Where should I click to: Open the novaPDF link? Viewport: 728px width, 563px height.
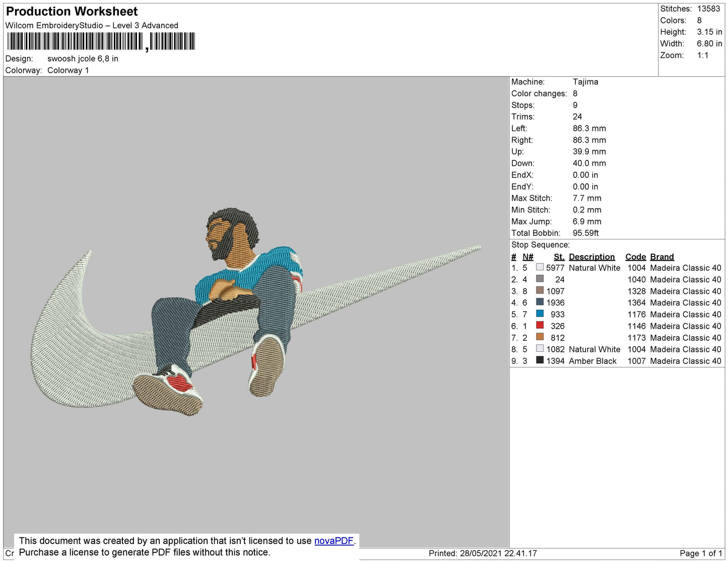click(x=334, y=541)
